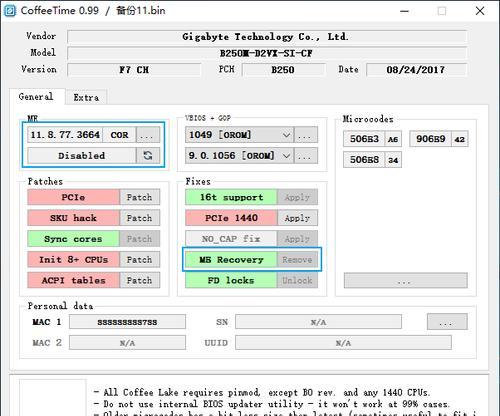The image size is (500, 416).
Task: Click Apply button for PCIe 1440
Action: pyautogui.click(x=297, y=218)
